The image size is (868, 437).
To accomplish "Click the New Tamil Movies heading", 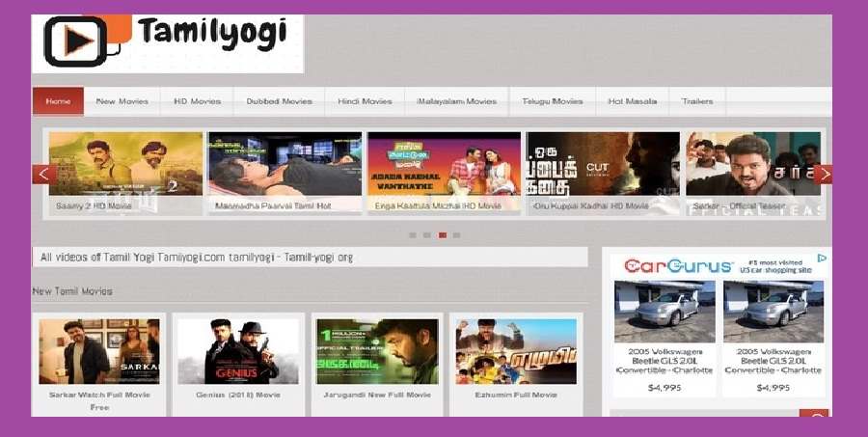I will pos(72,291).
